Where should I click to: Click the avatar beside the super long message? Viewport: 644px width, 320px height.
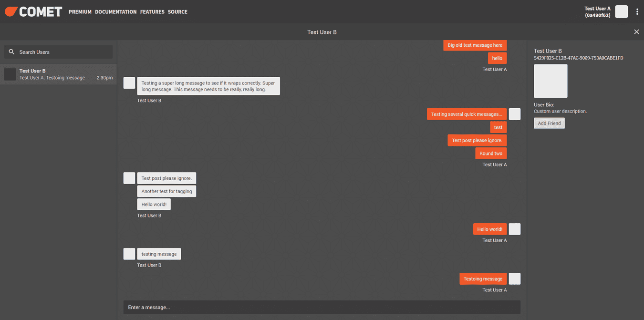tap(129, 83)
